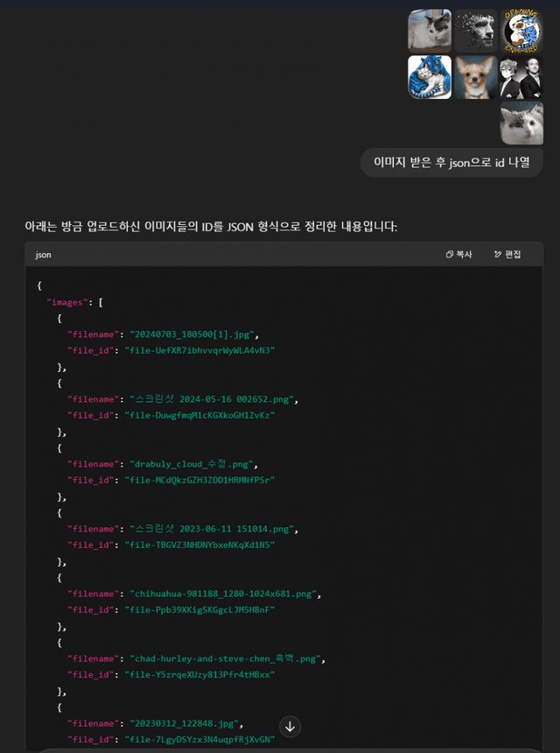560x753 pixels.
Task: Open the round logo with yellow text thumbnail
Action: (x=521, y=31)
